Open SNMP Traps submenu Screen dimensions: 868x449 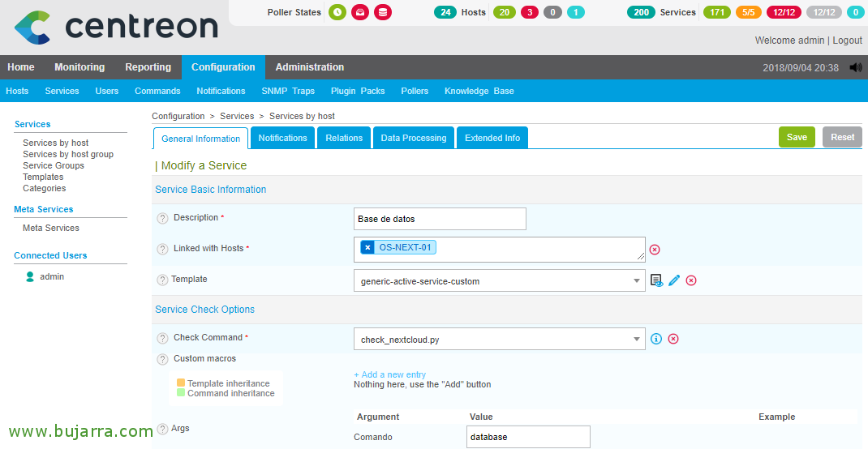(288, 91)
